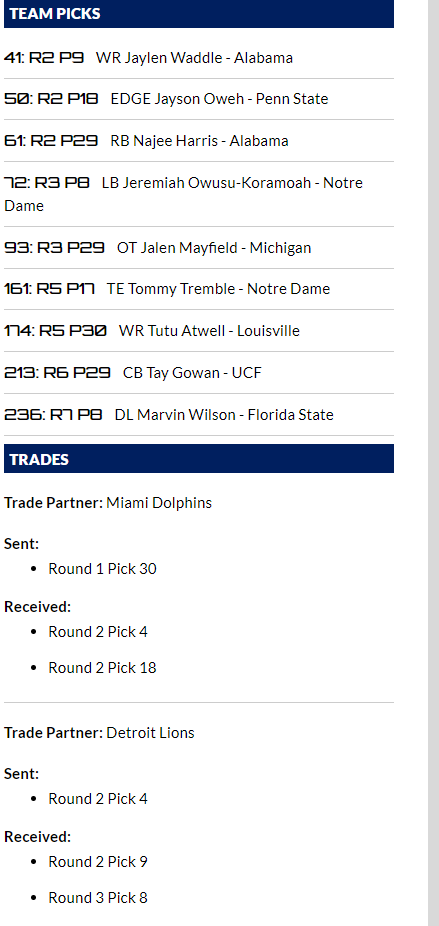
Task: Click pick number 41: R2 P9 label
Action: (x=44, y=58)
